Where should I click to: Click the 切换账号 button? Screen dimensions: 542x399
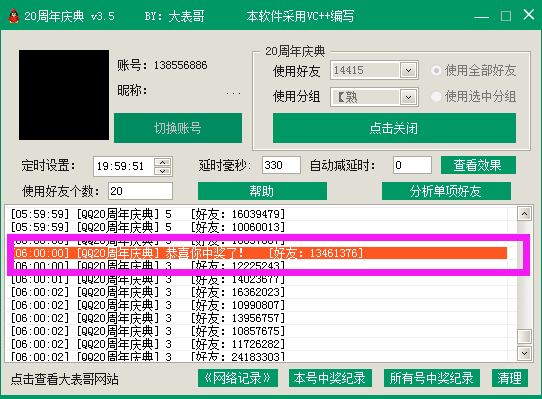[x=178, y=128]
